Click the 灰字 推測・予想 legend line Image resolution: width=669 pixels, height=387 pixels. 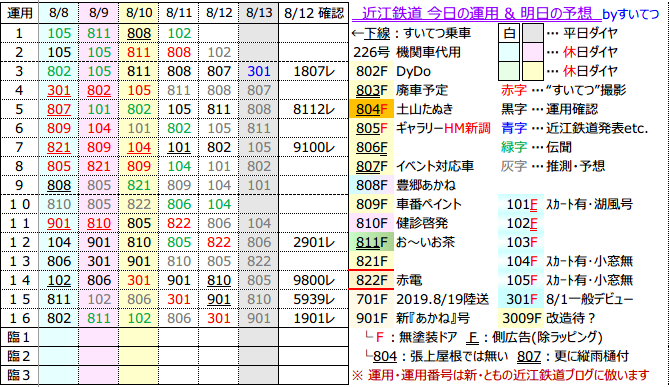click(553, 166)
